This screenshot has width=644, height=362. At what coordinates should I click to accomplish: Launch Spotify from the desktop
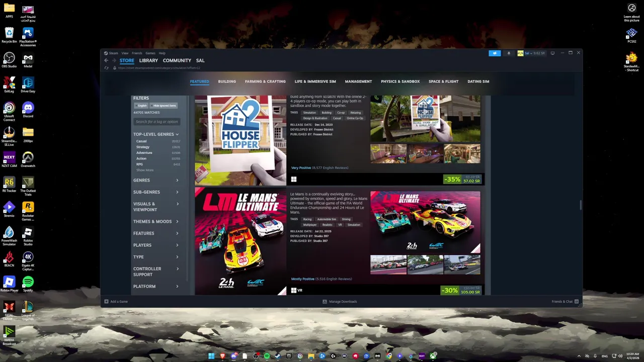coord(28,284)
